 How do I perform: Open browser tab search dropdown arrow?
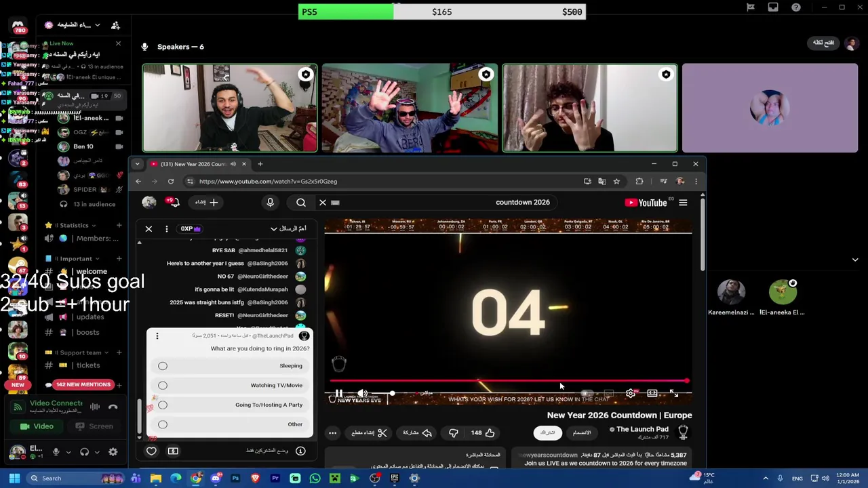[x=137, y=164]
